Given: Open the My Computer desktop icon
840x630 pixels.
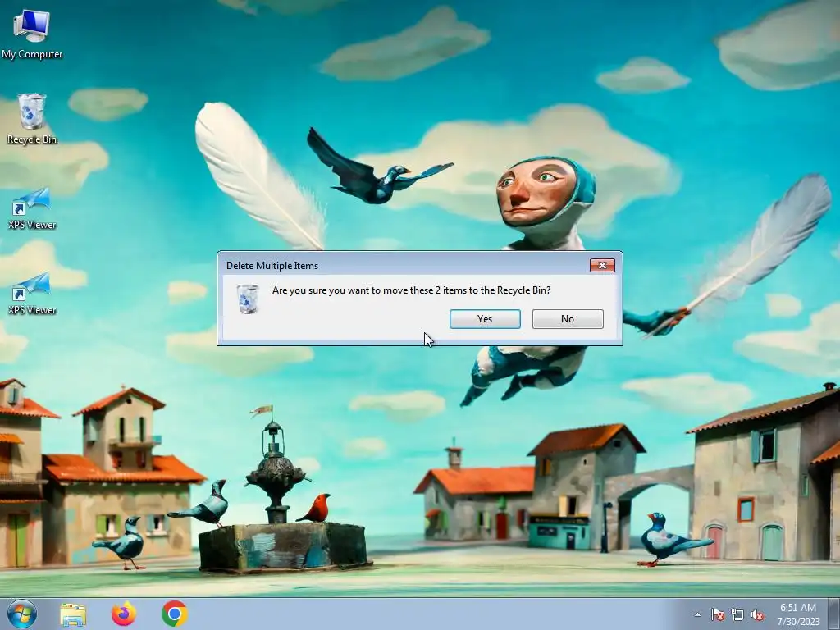Looking at the screenshot, I should [x=32, y=34].
